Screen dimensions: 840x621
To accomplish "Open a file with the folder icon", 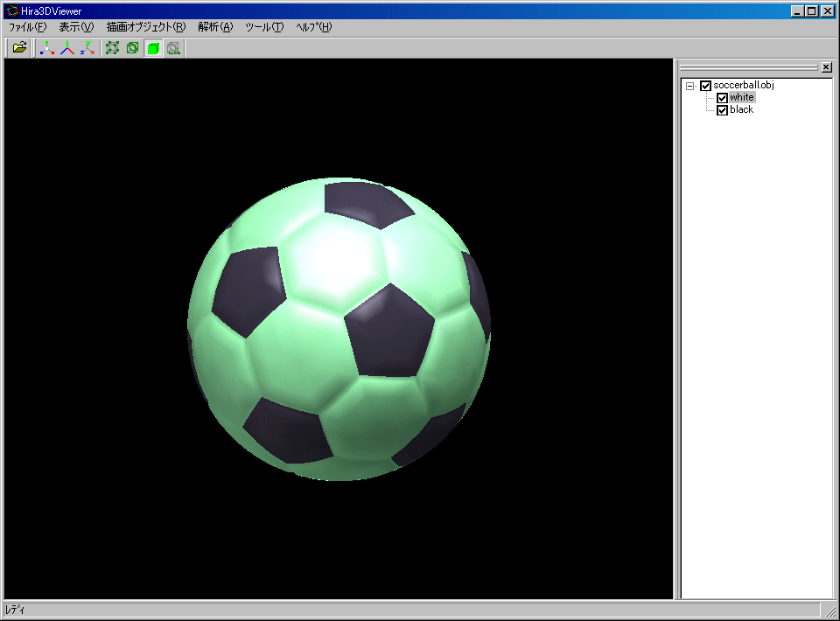I will [20, 47].
